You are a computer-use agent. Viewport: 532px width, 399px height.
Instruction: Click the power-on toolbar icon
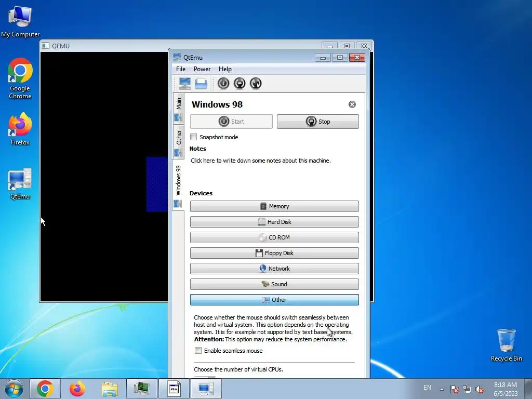223,84
